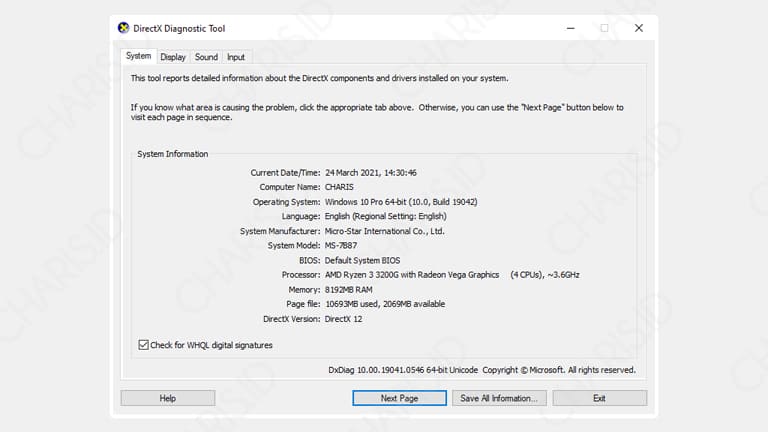Screen dimensions: 768x432
Task: Click Save All Information button
Action: (x=499, y=398)
